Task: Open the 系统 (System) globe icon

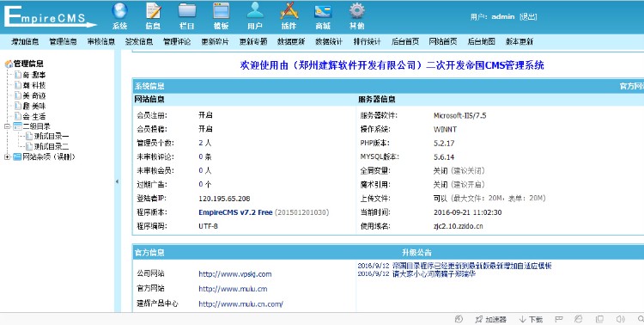Action: 119,11
